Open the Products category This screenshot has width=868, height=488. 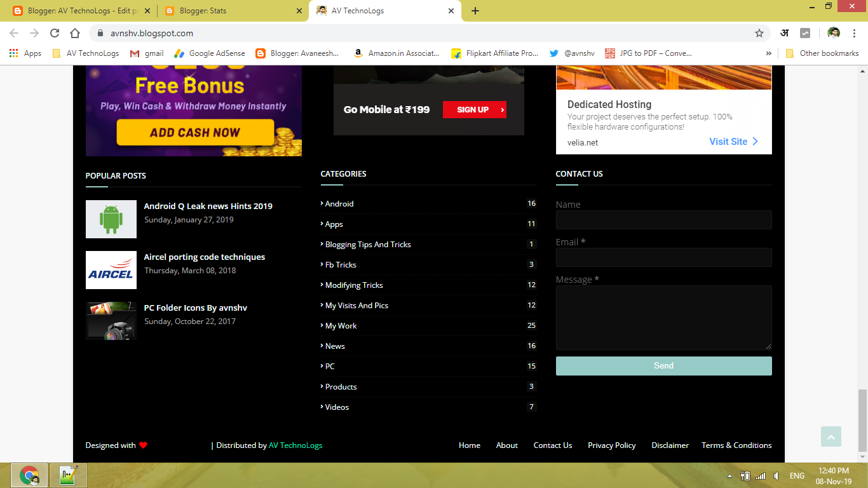(x=341, y=387)
